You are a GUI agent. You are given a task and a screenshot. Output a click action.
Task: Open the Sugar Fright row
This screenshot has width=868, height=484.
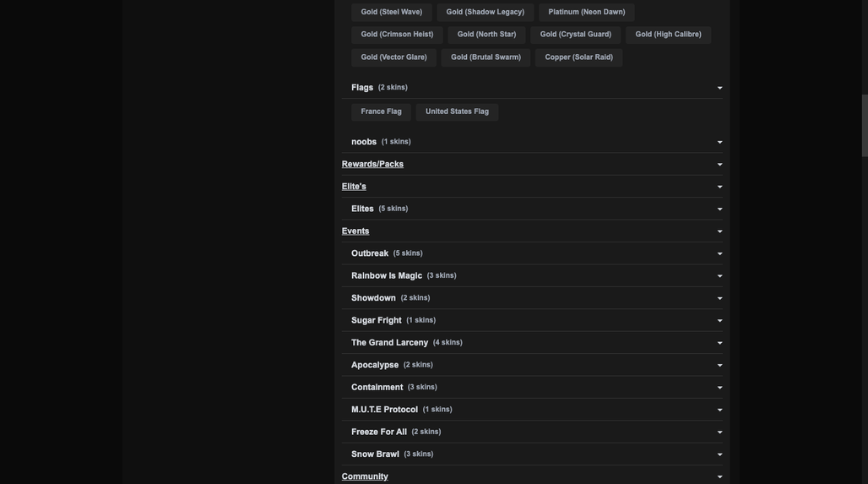tap(532, 321)
